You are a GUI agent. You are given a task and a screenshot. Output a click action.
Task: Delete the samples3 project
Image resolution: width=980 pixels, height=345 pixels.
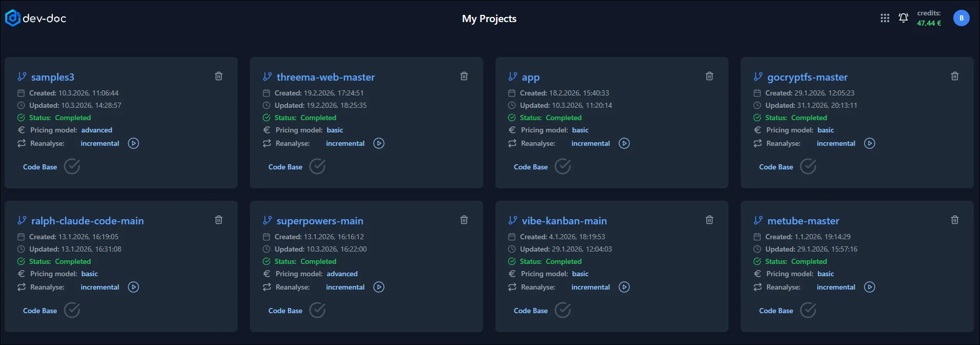[219, 76]
